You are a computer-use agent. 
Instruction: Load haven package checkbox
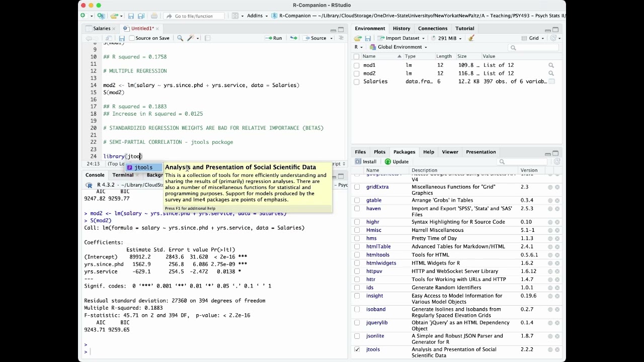[357, 209]
